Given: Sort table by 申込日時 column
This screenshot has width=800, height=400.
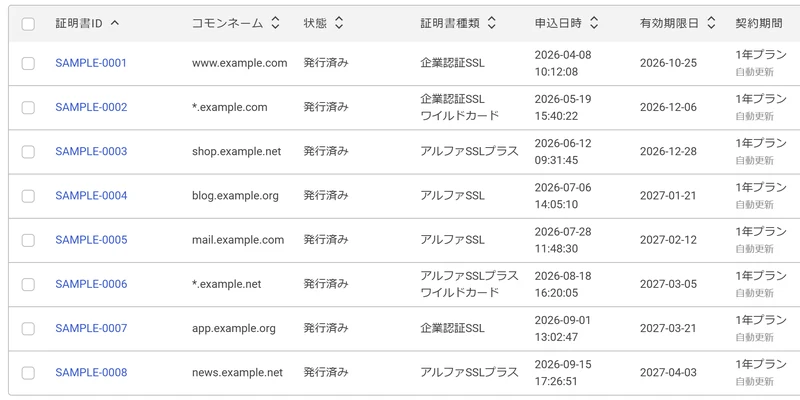Looking at the screenshot, I should 593,23.
